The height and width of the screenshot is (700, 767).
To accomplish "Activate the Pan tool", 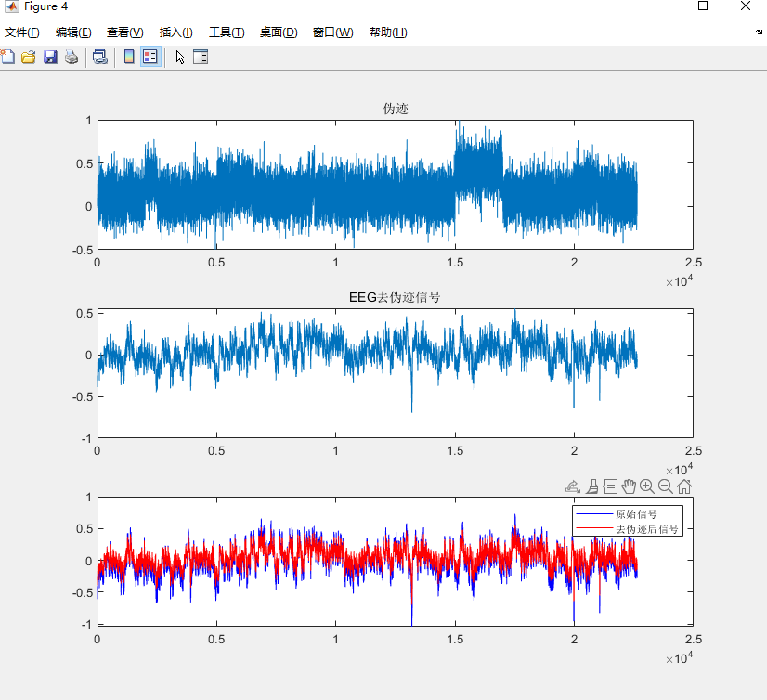I will [629, 486].
